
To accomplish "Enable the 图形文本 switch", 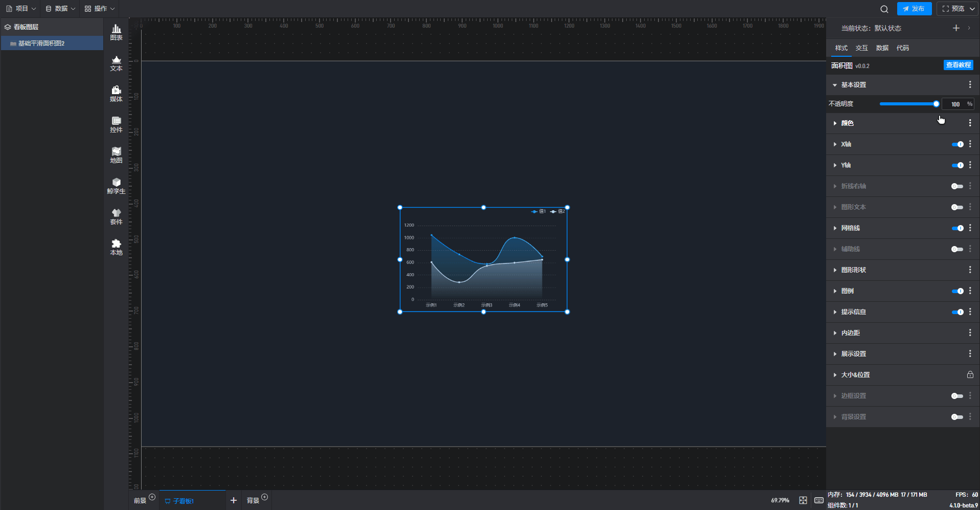I will click(958, 207).
